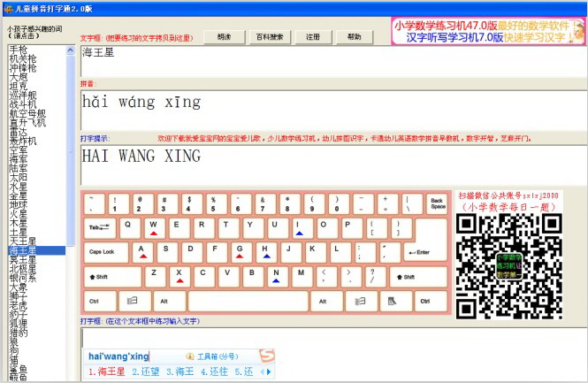The image size is (588, 383).
Task: Click the Enter key on virtual keyboard
Action: tap(425, 251)
